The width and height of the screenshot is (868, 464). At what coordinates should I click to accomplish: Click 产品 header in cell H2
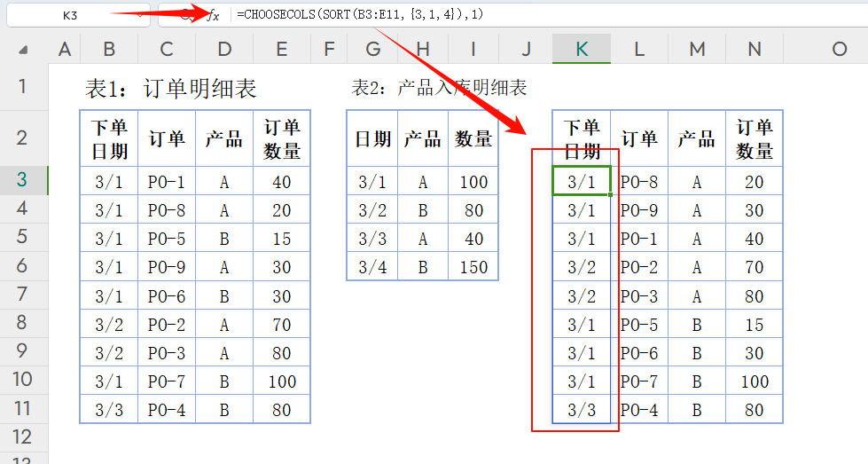[x=423, y=138]
